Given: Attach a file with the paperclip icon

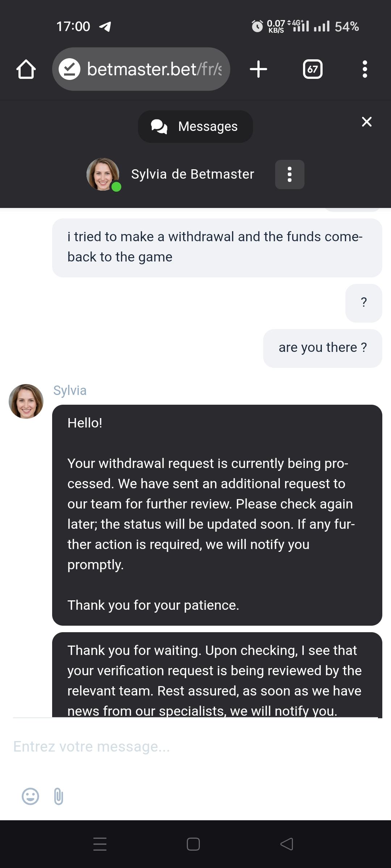Looking at the screenshot, I should (59, 796).
